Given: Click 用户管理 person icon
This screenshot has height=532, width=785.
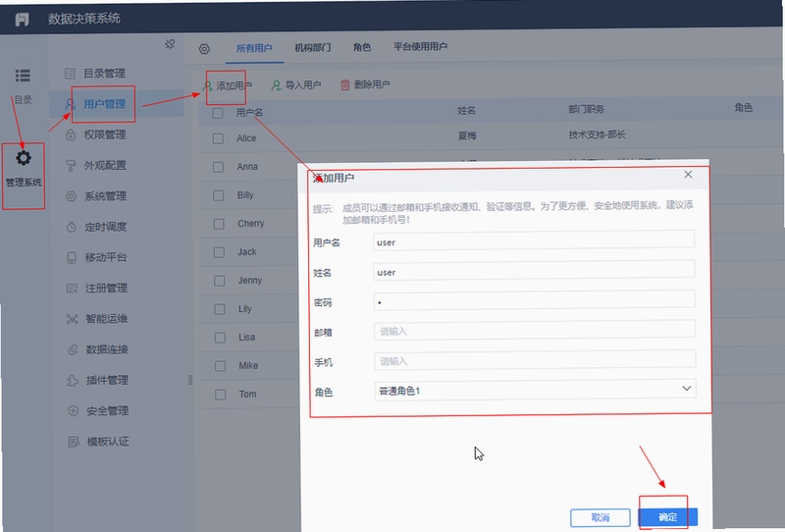Looking at the screenshot, I should click(70, 104).
